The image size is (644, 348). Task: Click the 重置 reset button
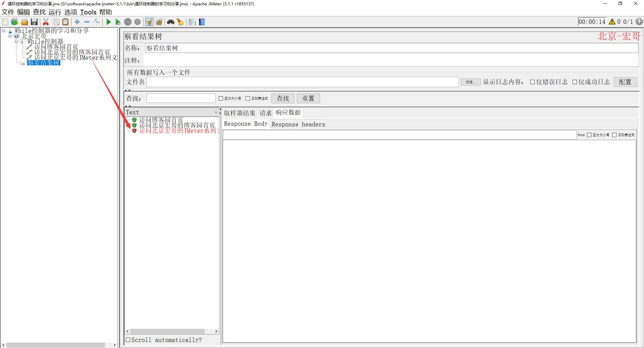pos(308,99)
